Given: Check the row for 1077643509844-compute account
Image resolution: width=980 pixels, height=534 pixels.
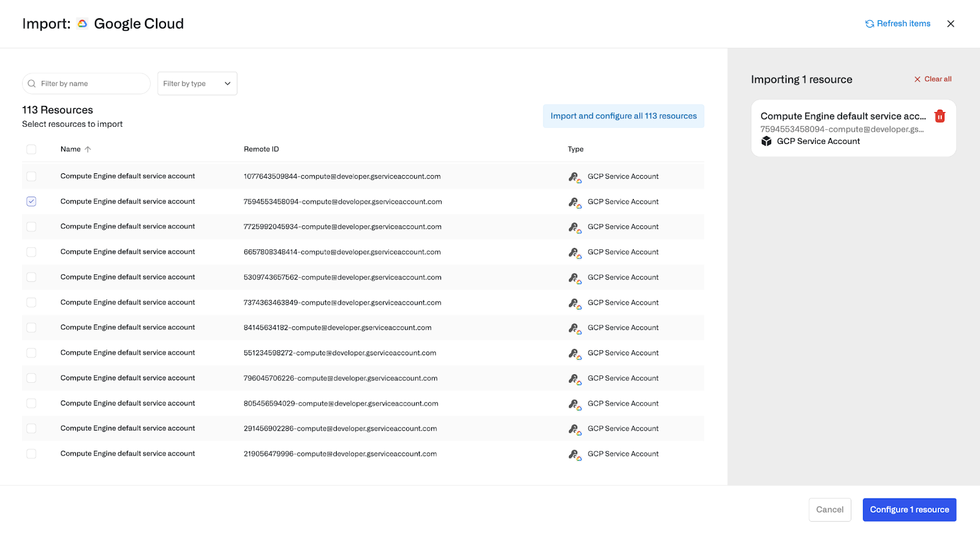Looking at the screenshot, I should [31, 176].
